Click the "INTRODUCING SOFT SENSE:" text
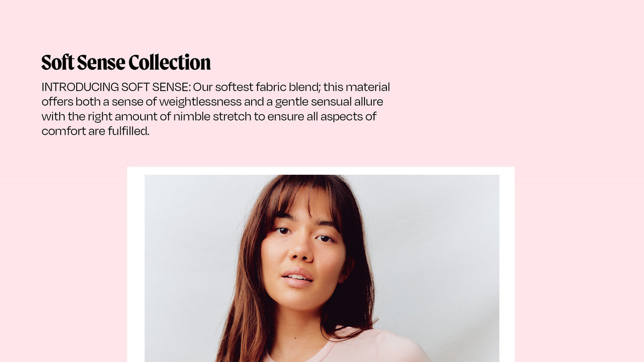644x362 pixels. [x=116, y=87]
